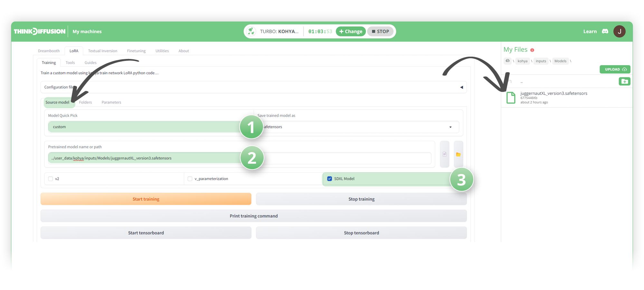Click the rocket icon beside TURBO machine name
The height and width of the screenshot is (290, 644).
(x=251, y=31)
